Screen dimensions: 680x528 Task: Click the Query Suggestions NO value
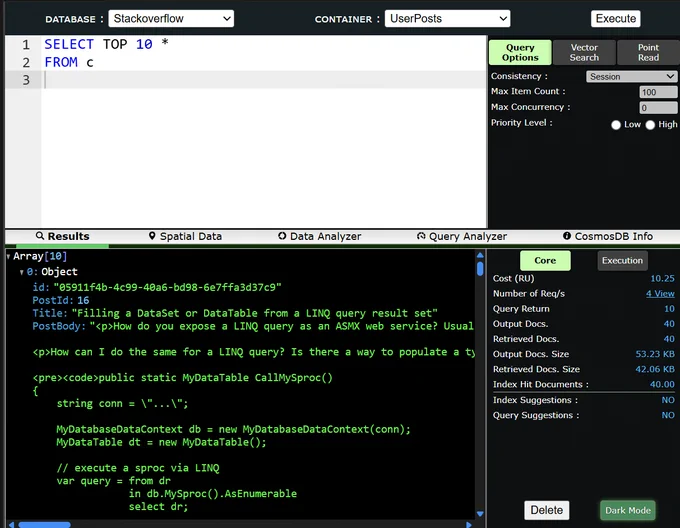point(668,415)
